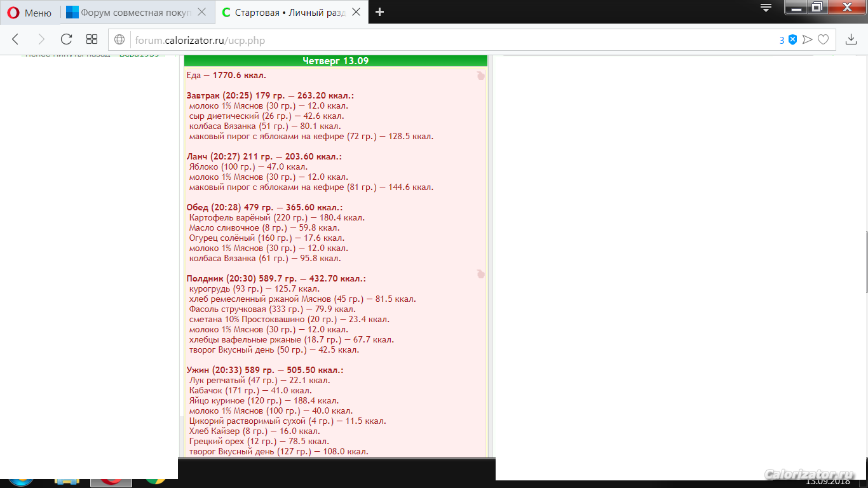Switch to Форум совместная покуп tab
This screenshot has height=488, width=868.
[137, 13]
